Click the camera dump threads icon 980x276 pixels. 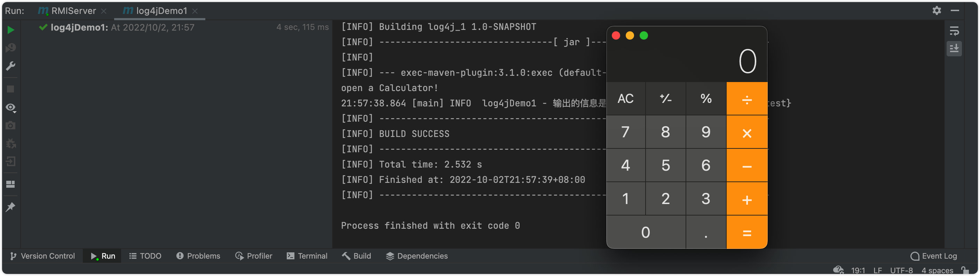click(x=11, y=125)
